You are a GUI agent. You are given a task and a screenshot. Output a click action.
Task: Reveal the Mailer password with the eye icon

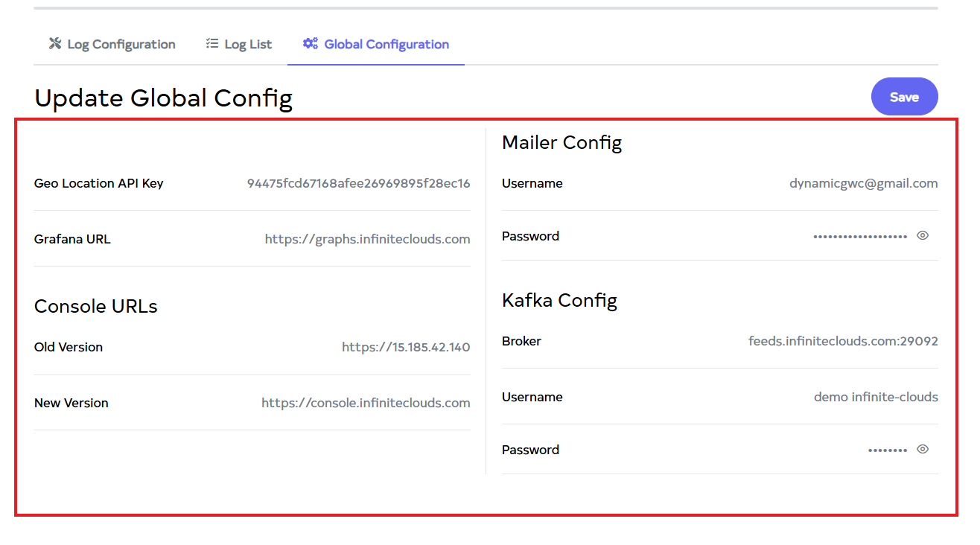(x=923, y=236)
